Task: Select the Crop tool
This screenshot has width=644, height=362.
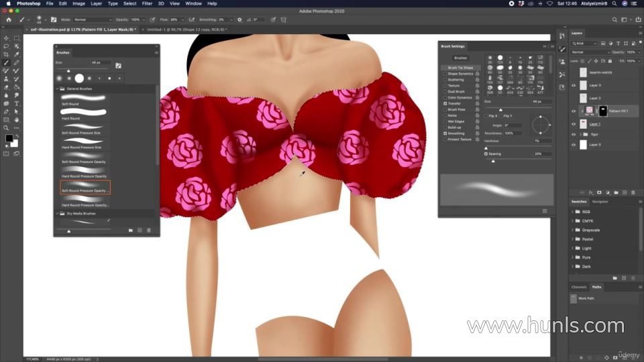Action: click(x=6, y=54)
